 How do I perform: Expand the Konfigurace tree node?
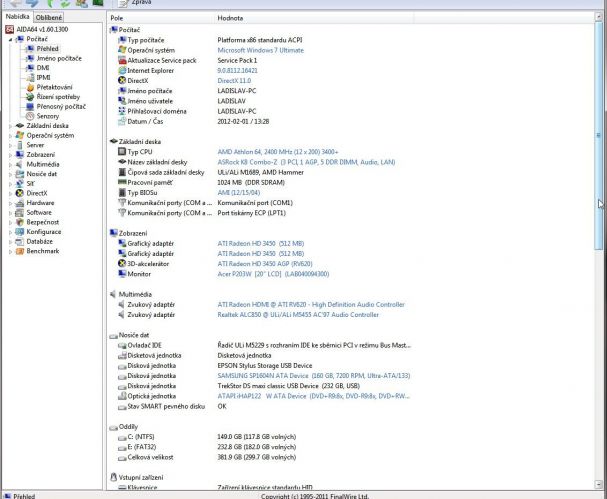click(10, 232)
